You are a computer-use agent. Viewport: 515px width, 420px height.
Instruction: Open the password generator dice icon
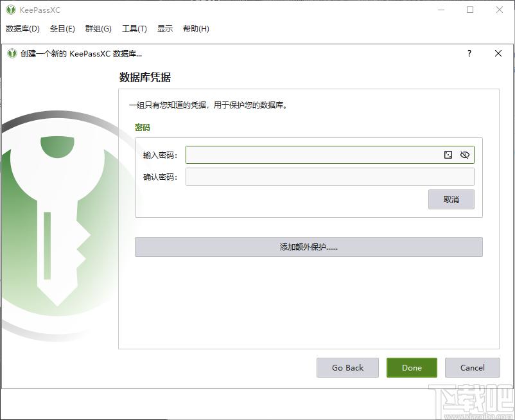coord(448,155)
